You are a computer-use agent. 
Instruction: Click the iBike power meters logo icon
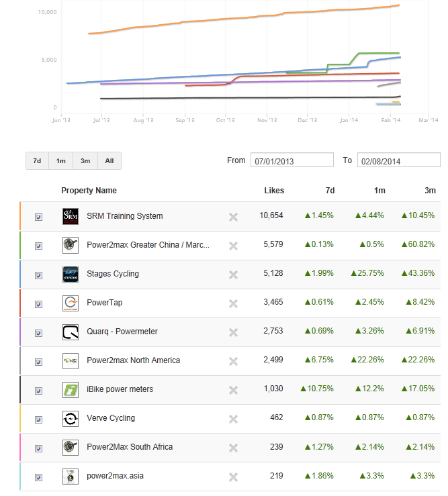pyautogui.click(x=71, y=390)
